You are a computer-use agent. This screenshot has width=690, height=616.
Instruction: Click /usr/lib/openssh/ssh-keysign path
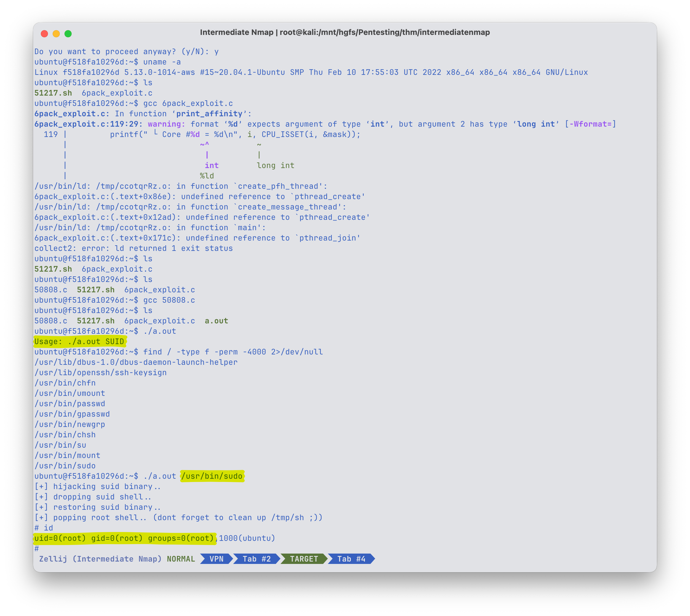[x=101, y=372]
